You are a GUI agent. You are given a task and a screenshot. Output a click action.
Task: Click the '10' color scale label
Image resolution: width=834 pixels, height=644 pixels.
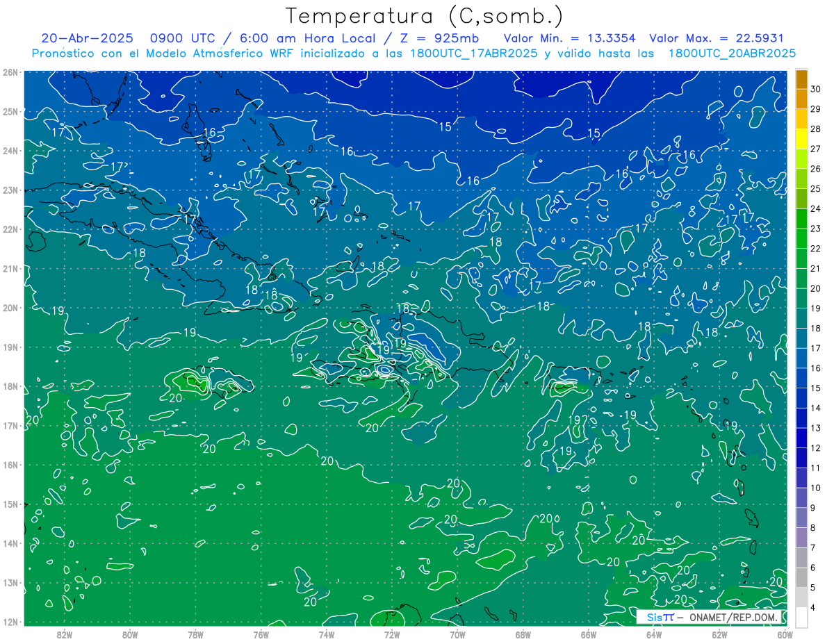pos(817,488)
